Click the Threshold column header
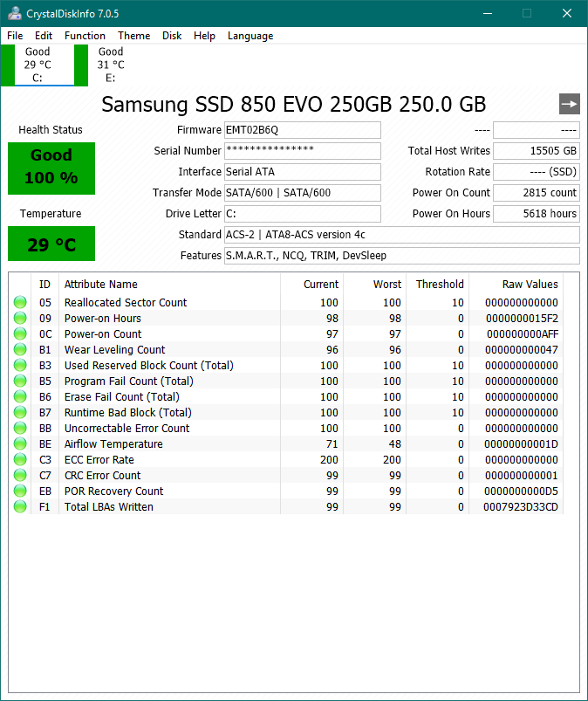 [437, 285]
